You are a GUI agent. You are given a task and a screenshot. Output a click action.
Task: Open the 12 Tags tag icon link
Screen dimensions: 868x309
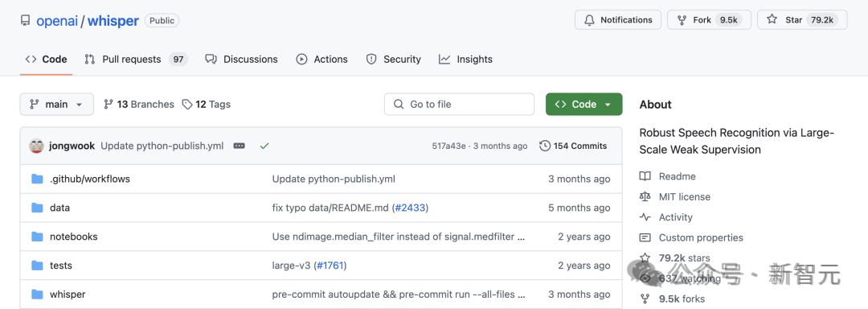click(x=187, y=104)
